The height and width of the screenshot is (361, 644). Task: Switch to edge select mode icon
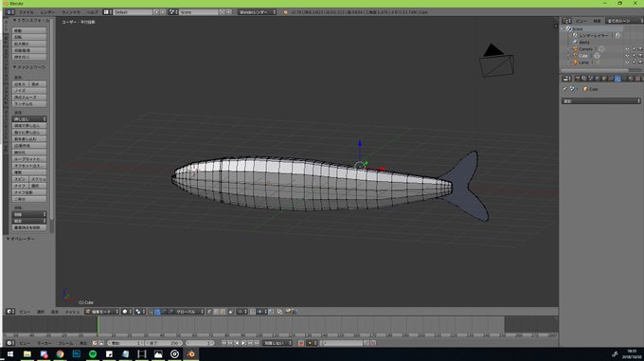click(x=216, y=312)
